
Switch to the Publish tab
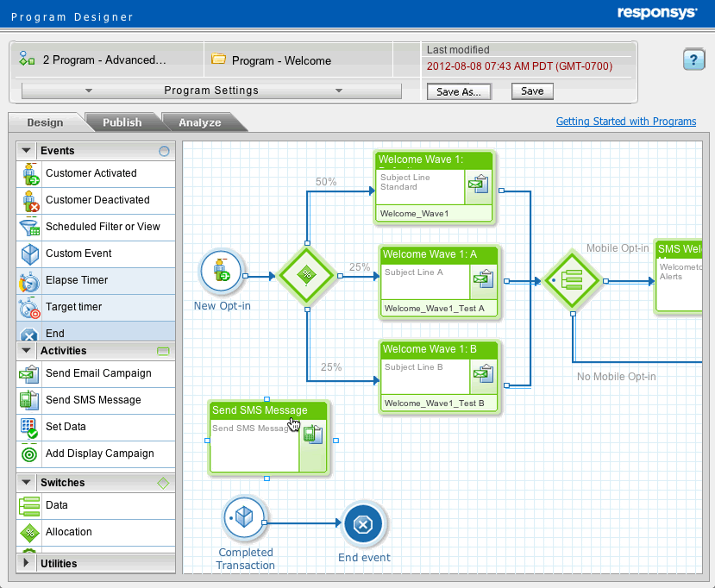(x=122, y=122)
